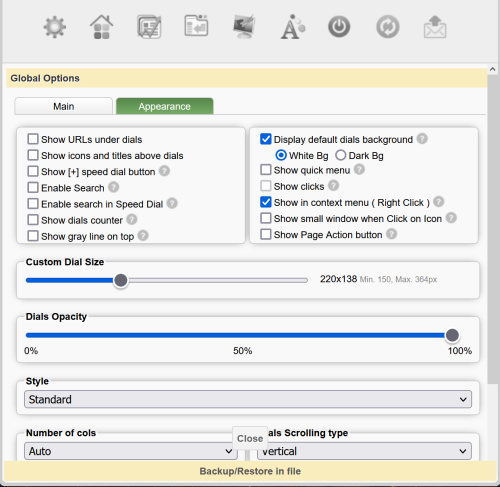Uncheck Display default dials background
The width and height of the screenshot is (500, 487).
[266, 139]
